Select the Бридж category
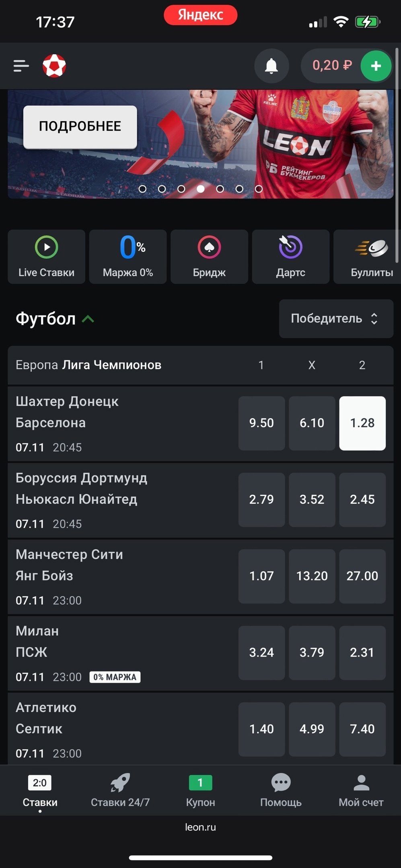 tap(209, 257)
